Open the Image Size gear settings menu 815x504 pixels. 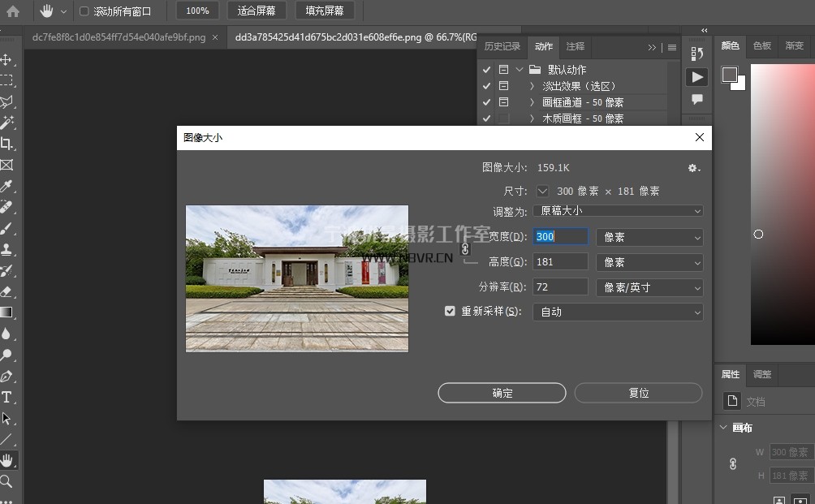(x=693, y=168)
